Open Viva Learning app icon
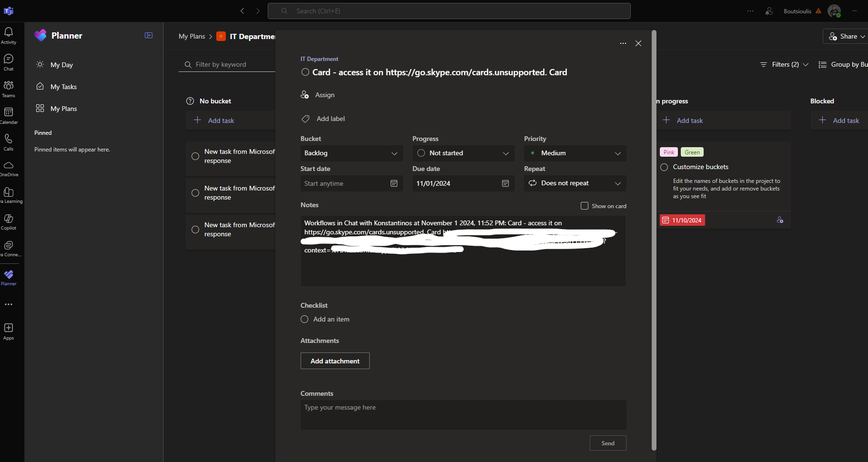 pos(9,195)
